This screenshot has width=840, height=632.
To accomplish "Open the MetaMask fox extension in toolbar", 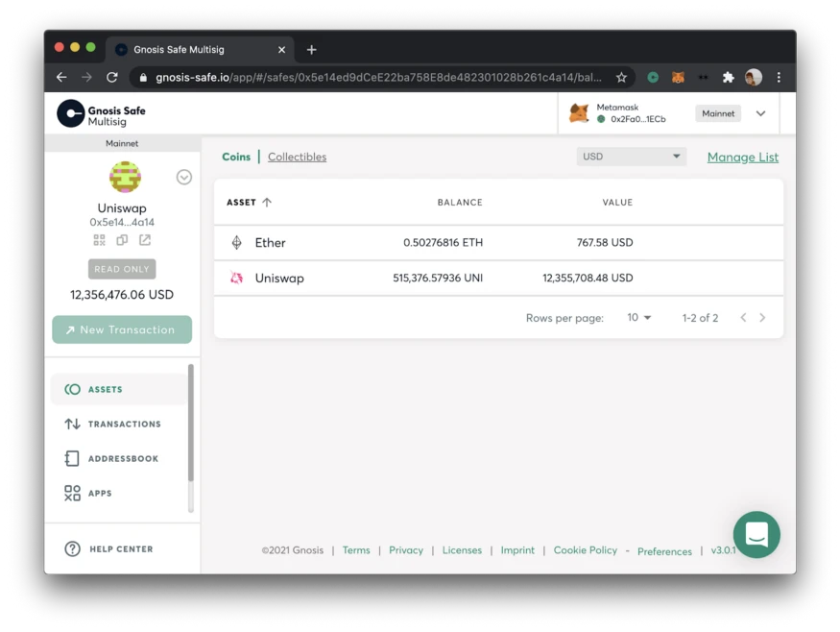I will point(678,77).
